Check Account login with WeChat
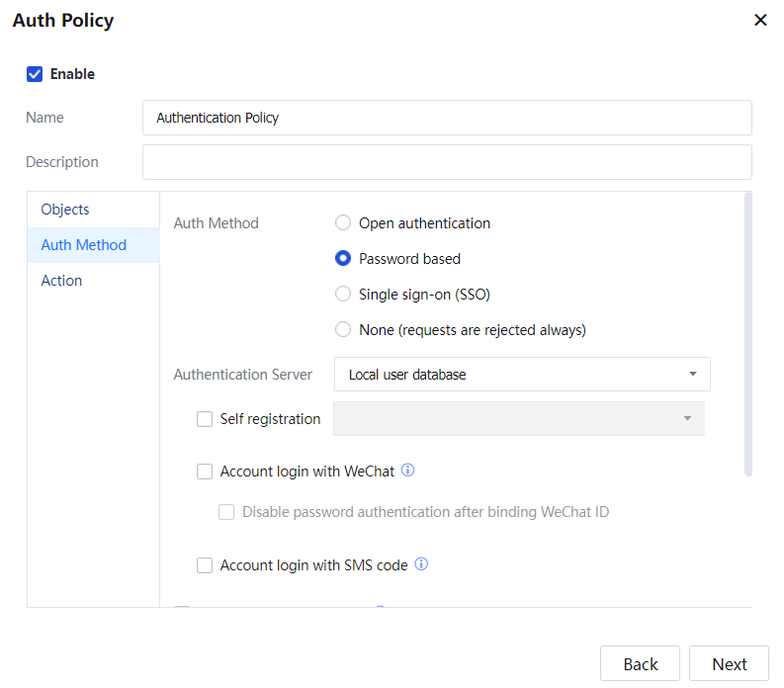The height and width of the screenshot is (688, 784). pos(205,472)
